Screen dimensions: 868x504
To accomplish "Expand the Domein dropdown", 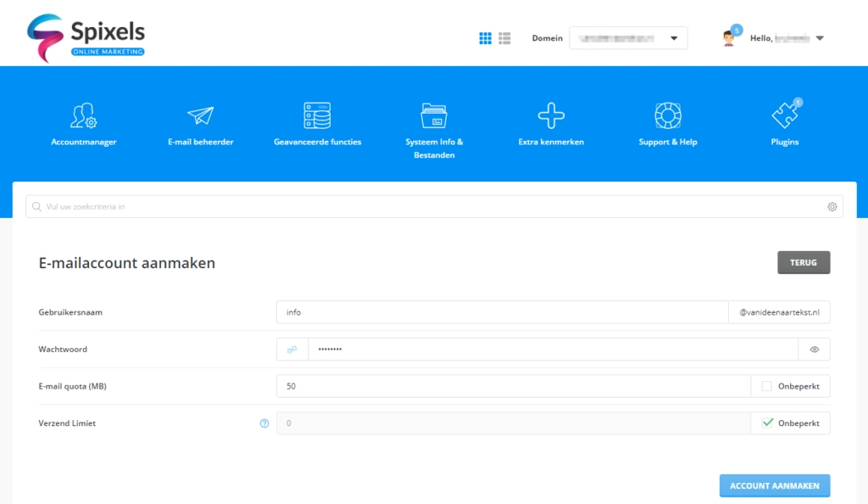I will coord(628,38).
